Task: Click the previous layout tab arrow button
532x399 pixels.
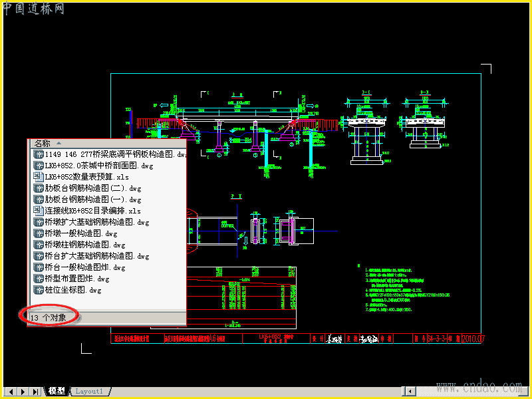Action: pyautogui.click(x=11, y=392)
